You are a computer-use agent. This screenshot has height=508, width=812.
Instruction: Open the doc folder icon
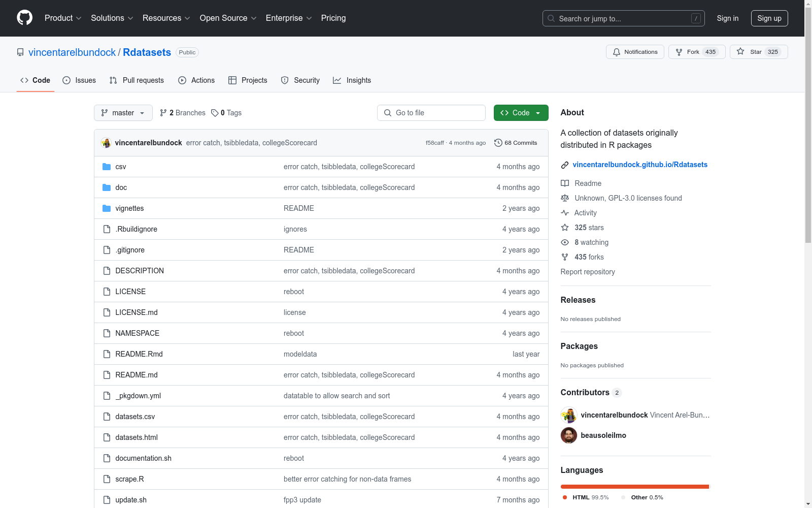pos(107,187)
